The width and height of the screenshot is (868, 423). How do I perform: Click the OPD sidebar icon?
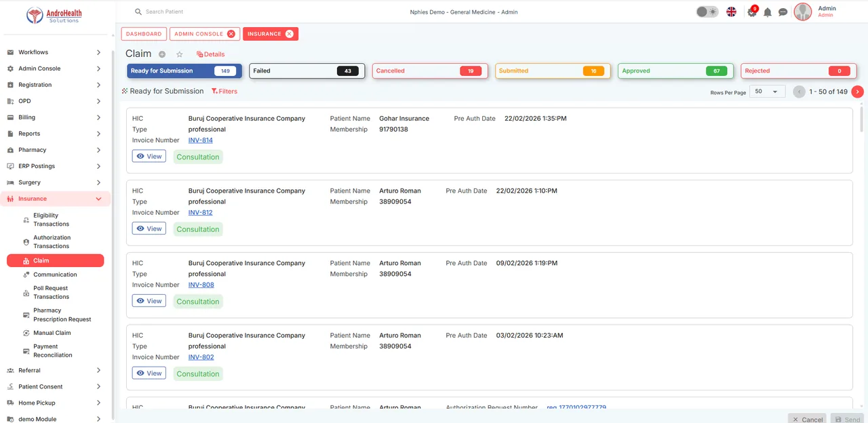pos(10,101)
